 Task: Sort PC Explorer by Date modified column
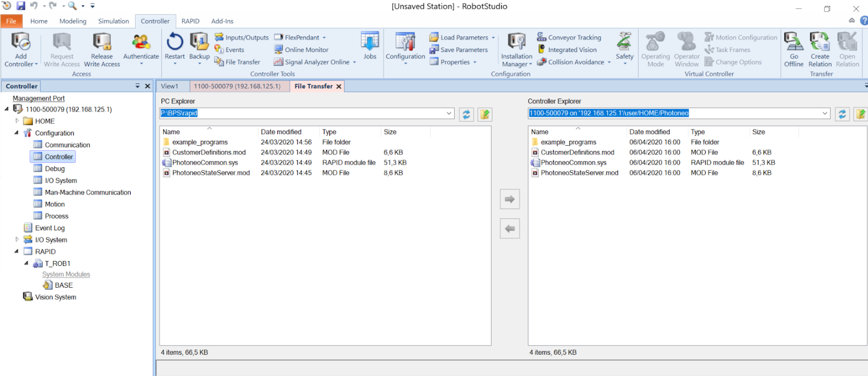[281, 132]
